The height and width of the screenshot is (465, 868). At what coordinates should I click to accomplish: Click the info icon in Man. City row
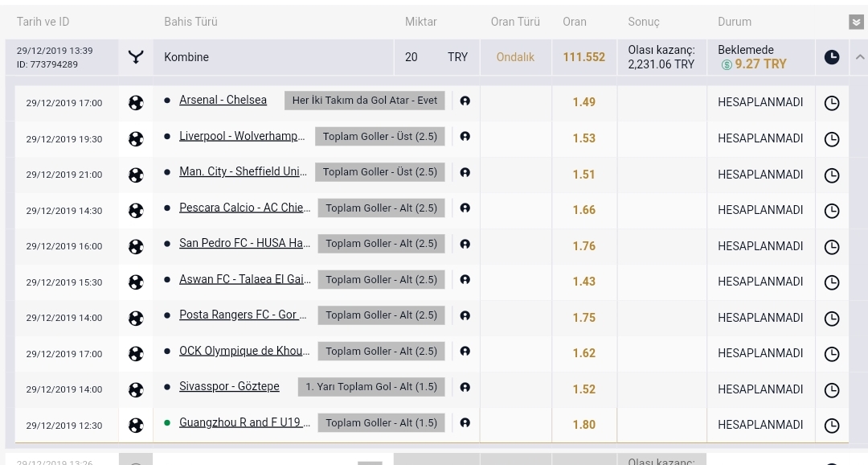click(x=465, y=172)
